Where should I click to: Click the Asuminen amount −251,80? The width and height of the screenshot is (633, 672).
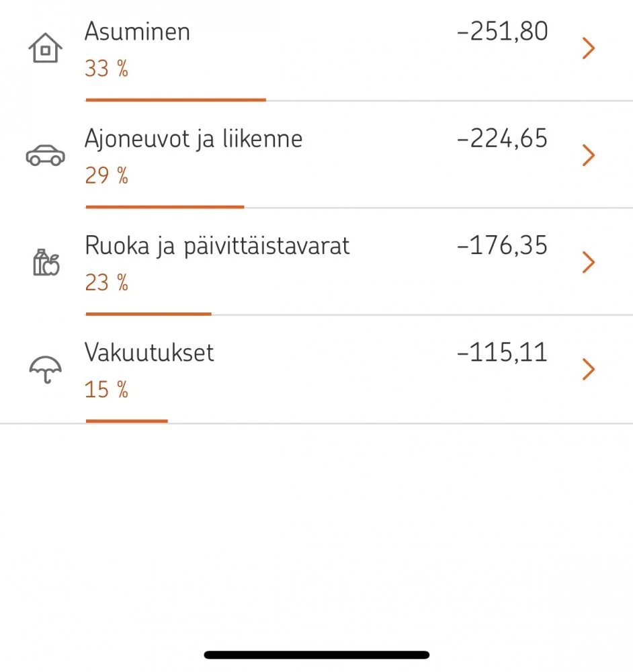[x=502, y=32]
